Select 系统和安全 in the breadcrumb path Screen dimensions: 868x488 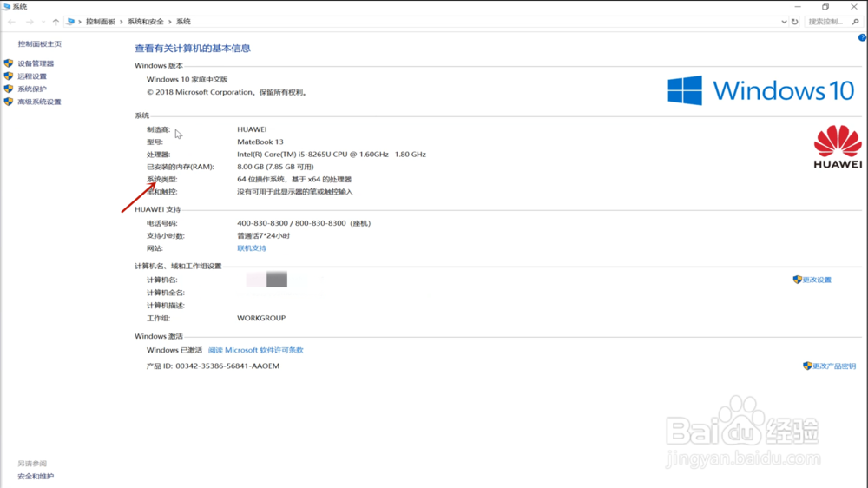pos(145,22)
